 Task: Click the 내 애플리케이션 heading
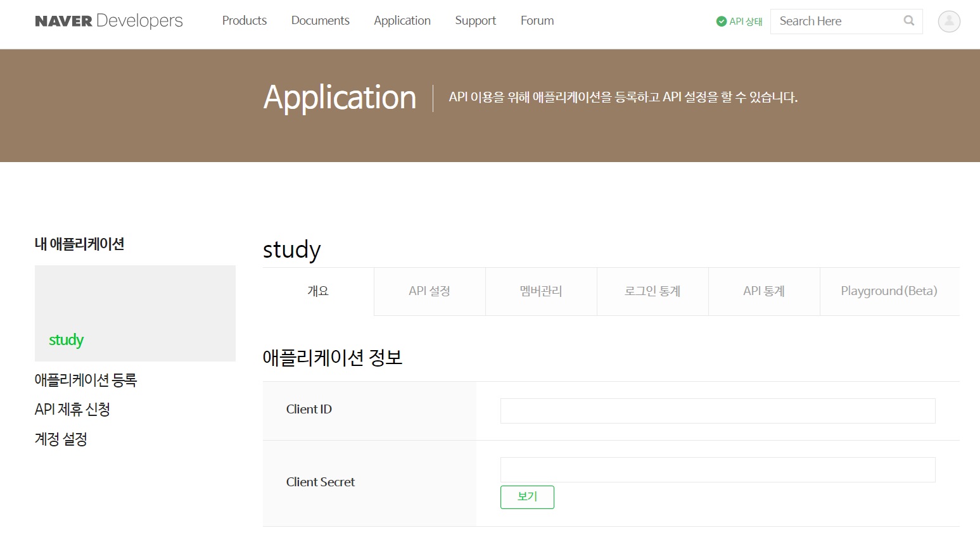79,244
